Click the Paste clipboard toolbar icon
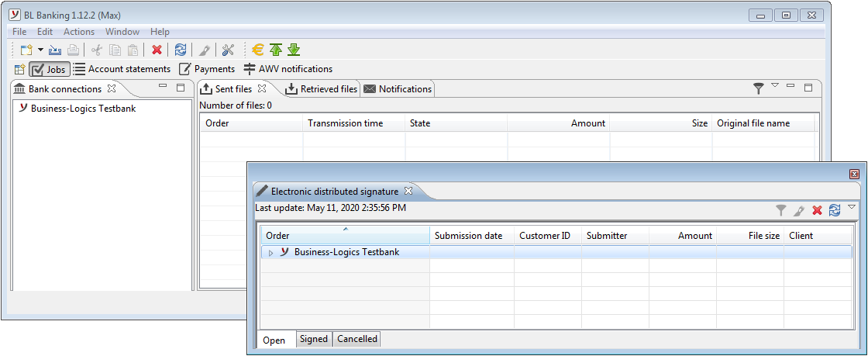 pos(133,50)
